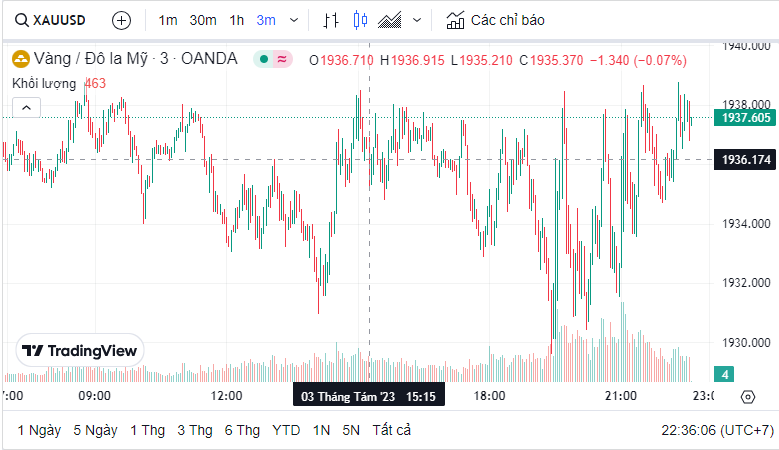Select the candlestick chart style icon
Screen dimensions: 779x450
click(361, 20)
